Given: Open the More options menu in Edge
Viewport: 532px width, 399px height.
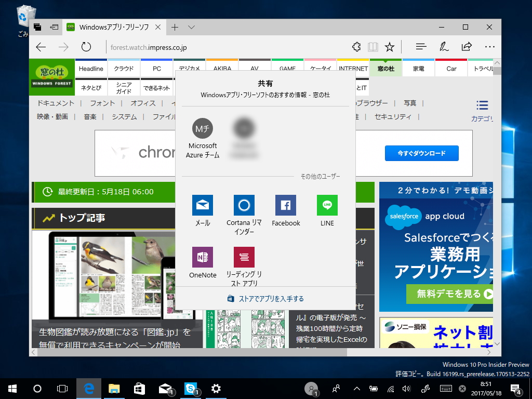Looking at the screenshot, I should pos(489,47).
